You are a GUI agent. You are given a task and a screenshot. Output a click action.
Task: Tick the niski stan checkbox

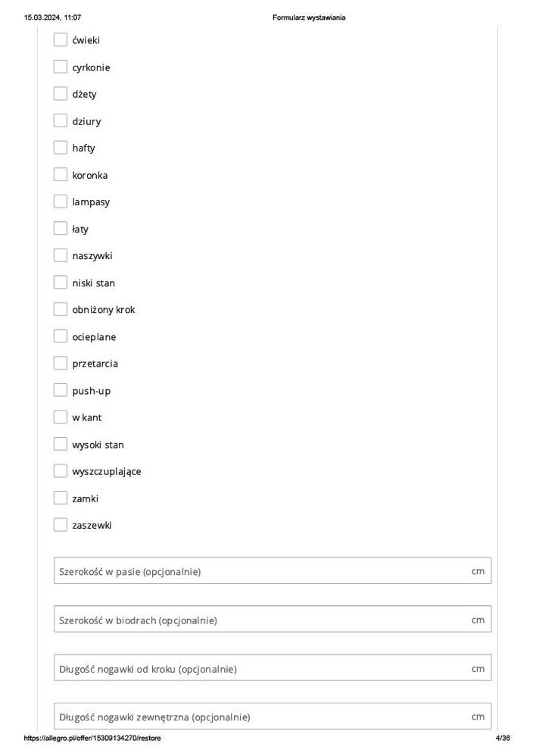point(61,283)
